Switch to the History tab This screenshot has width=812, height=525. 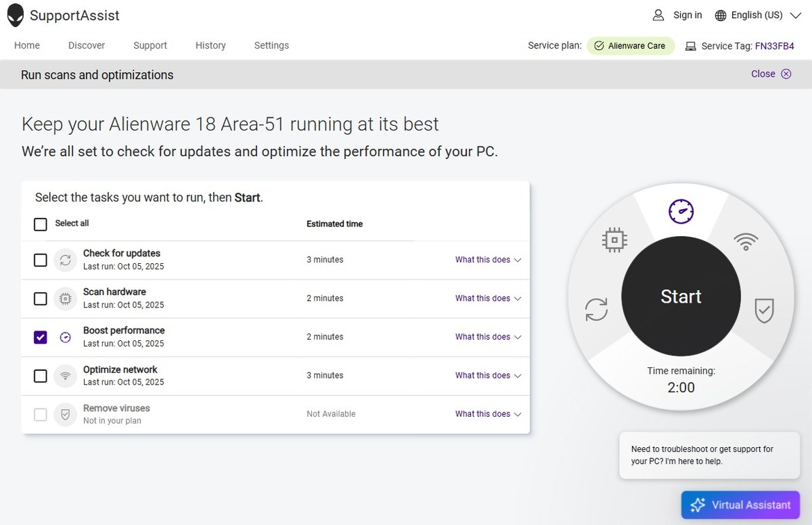[x=210, y=45]
